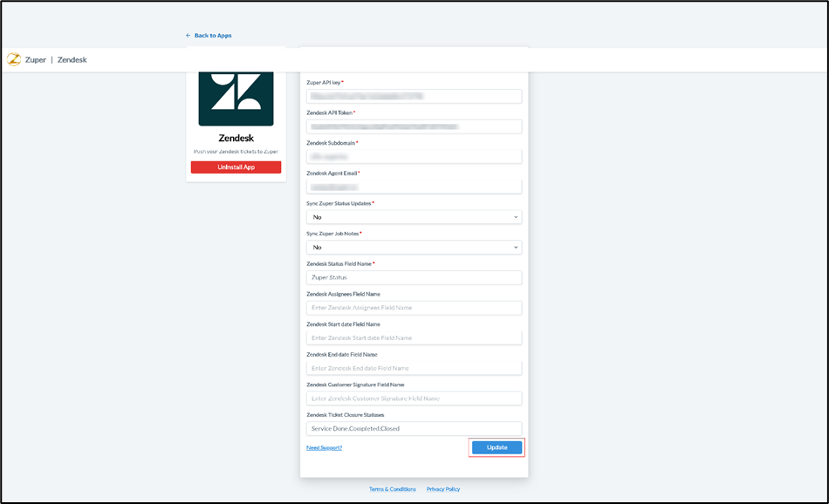Click the Zendesk Ticket Closure Statuses input
Viewport: 829px width, 504px height.
tap(414, 428)
